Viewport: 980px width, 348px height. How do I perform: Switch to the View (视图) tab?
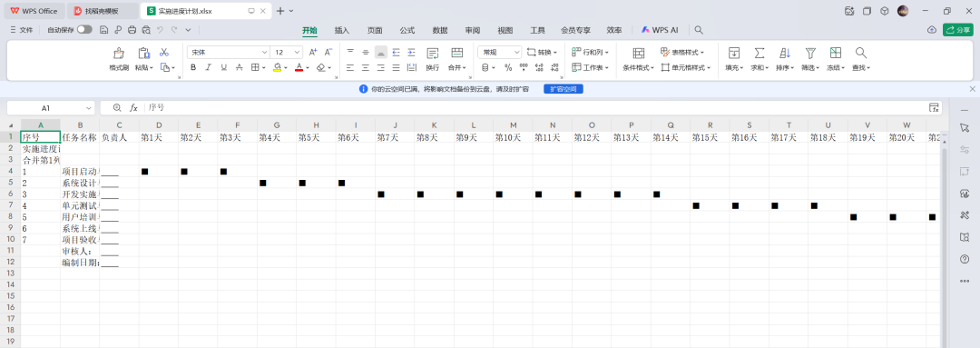[x=505, y=30]
